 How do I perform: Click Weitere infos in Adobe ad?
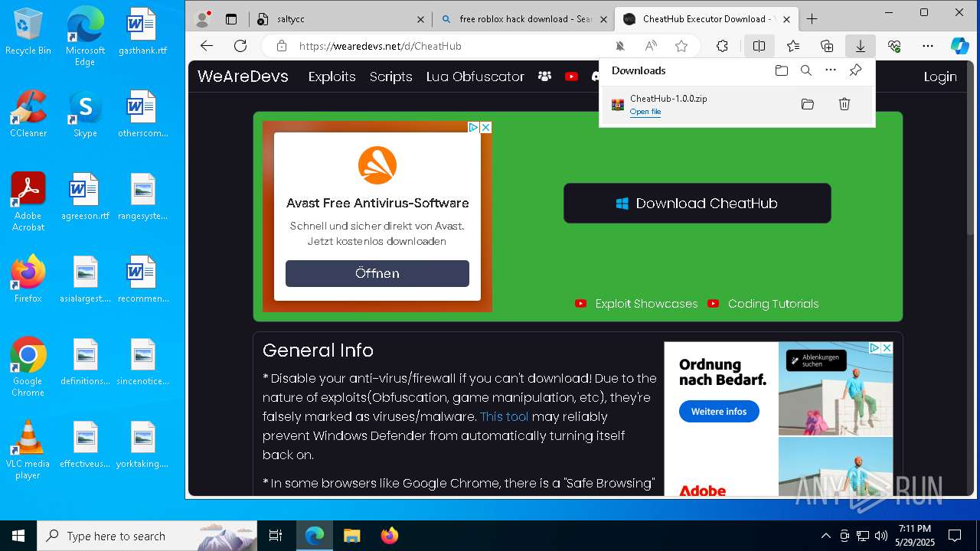click(x=719, y=412)
